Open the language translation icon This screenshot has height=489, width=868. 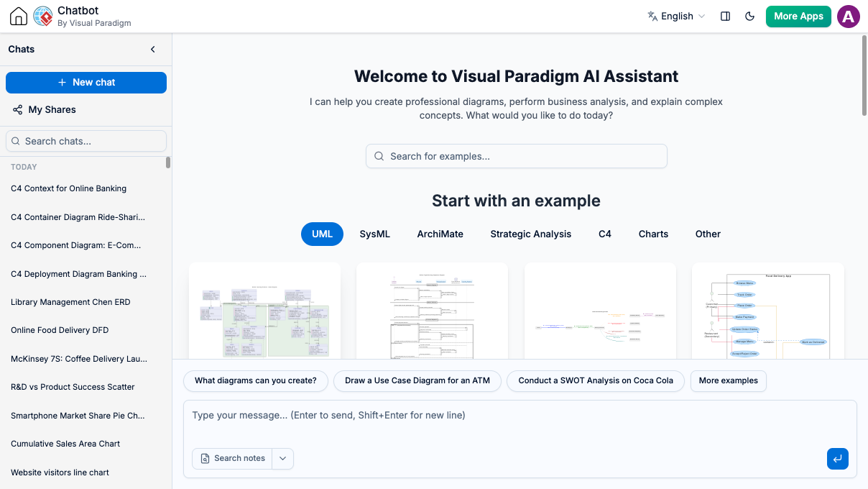coord(652,16)
